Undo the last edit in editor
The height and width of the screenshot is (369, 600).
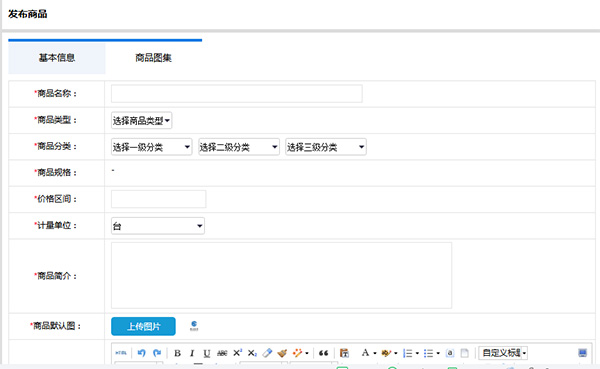[142, 353]
